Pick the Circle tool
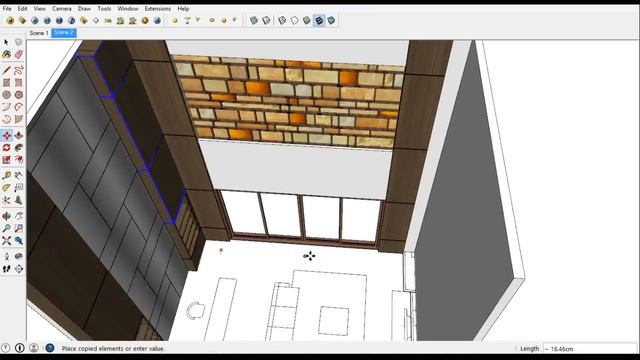 coord(6,95)
